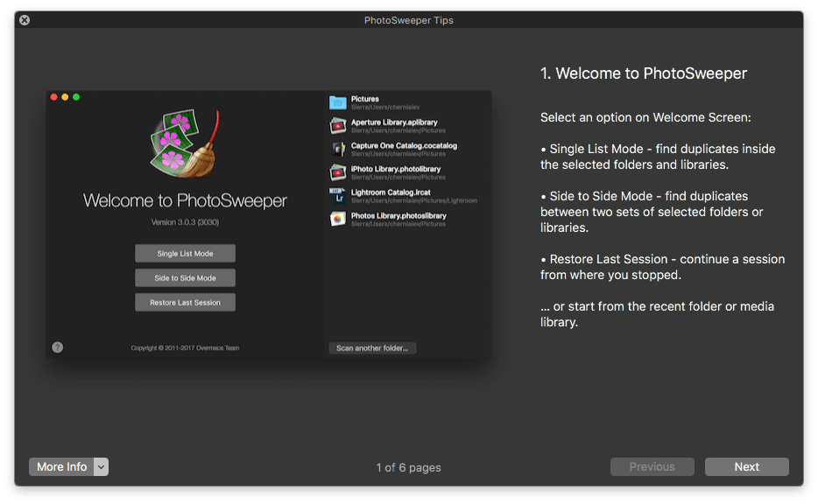Viewport: 818px width, 504px height.
Task: Click the Lightroom Catalog Lr icon
Action: (338, 196)
